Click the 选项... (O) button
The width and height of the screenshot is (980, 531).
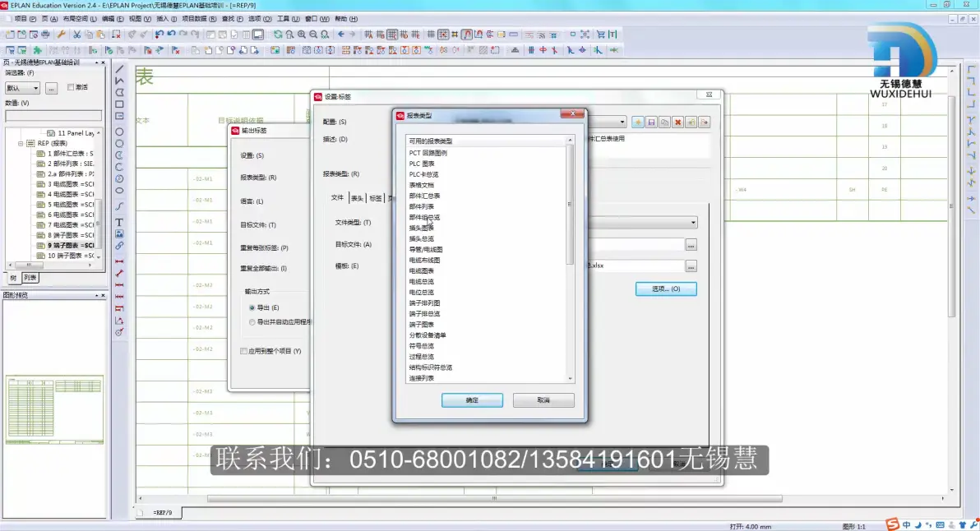coord(666,289)
